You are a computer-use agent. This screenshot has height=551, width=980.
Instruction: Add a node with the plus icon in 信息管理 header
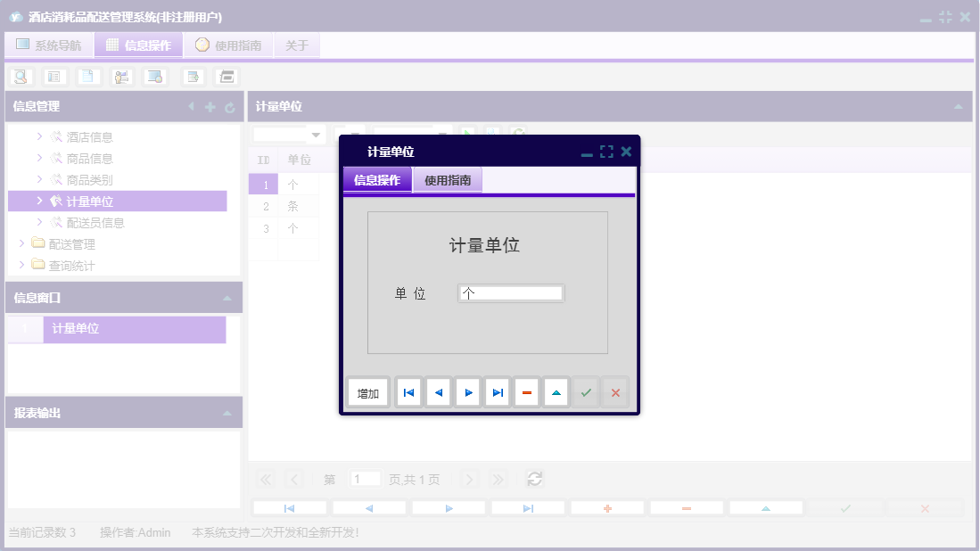tap(209, 106)
